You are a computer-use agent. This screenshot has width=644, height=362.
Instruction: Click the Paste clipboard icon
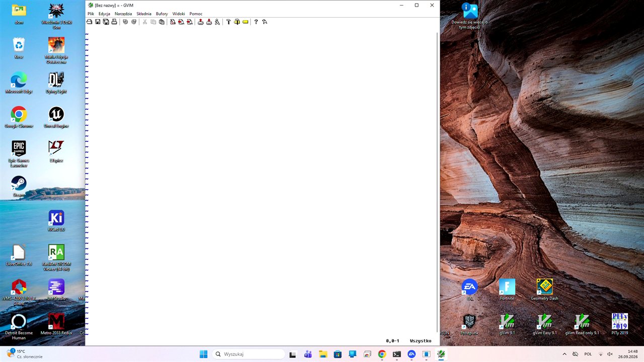pyautogui.click(x=162, y=22)
